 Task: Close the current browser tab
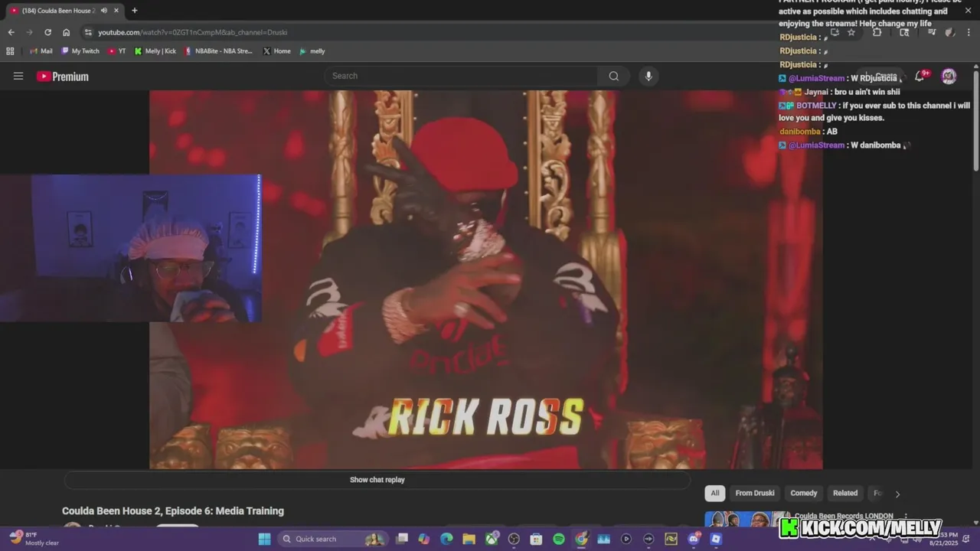coord(116,11)
